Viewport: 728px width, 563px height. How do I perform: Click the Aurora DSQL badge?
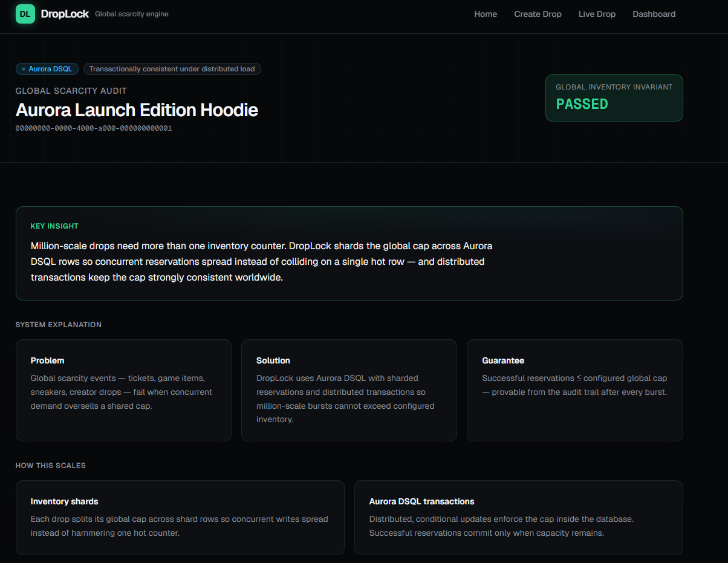(47, 69)
